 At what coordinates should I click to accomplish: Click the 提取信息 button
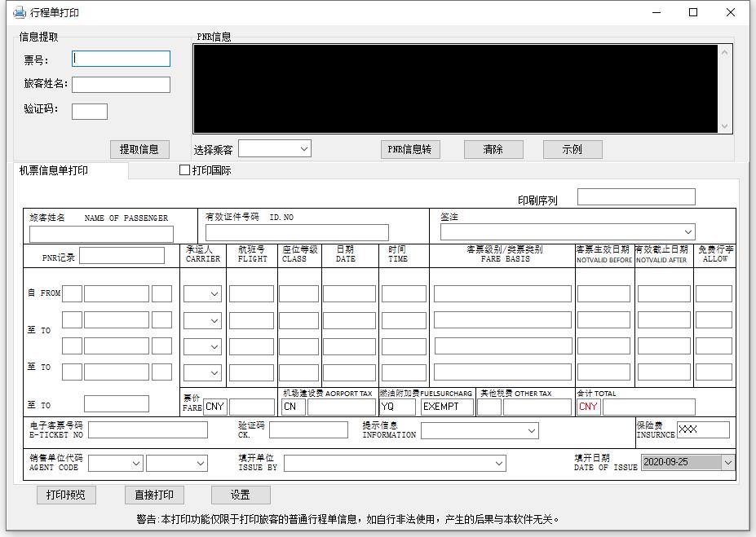point(139,149)
